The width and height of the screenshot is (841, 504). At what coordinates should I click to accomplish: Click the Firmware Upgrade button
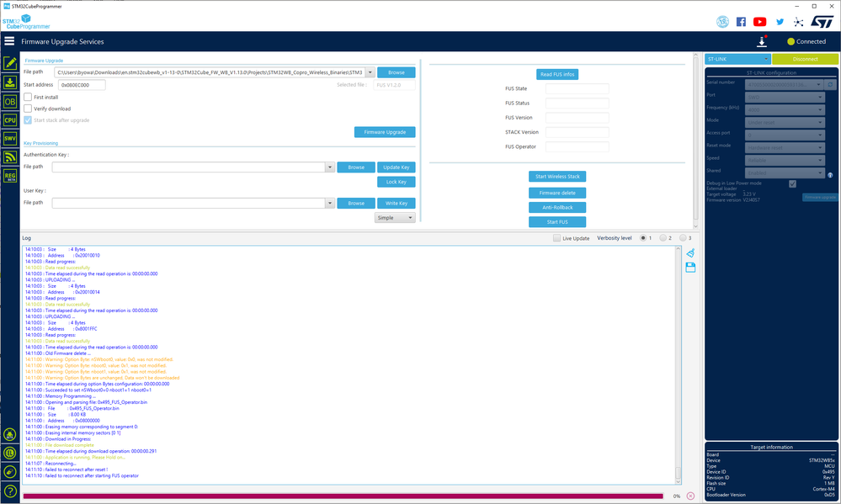coord(385,132)
